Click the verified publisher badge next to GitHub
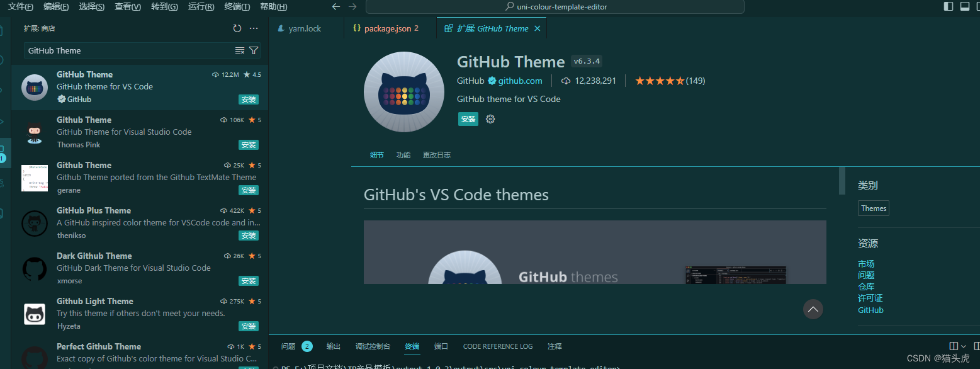 (x=492, y=81)
